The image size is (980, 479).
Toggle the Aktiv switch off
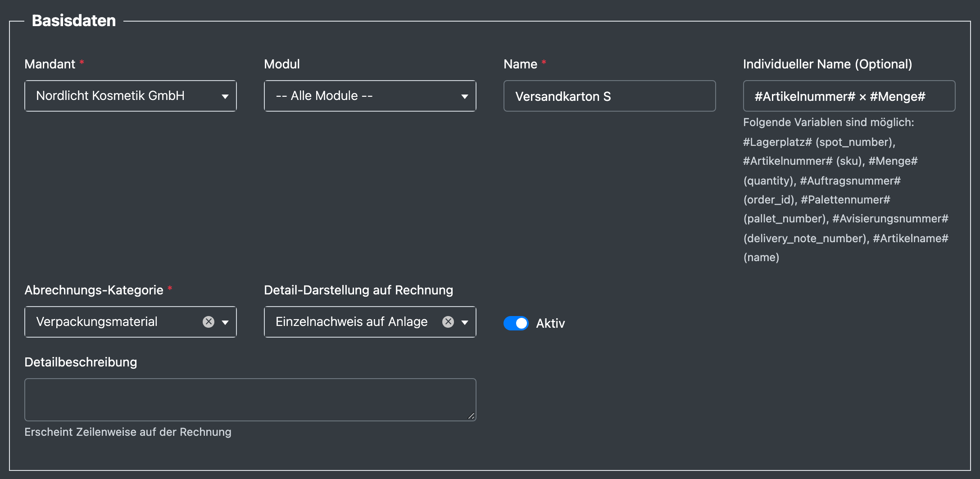pyautogui.click(x=516, y=323)
